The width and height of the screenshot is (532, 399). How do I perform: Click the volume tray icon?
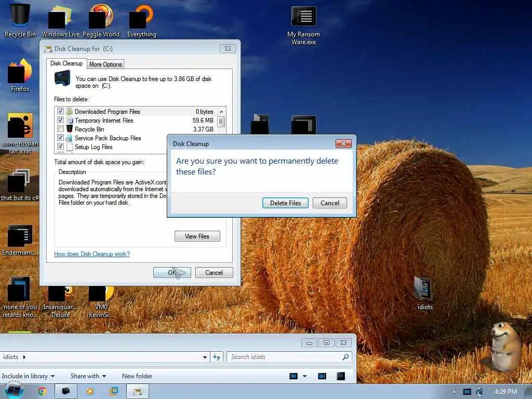(479, 392)
